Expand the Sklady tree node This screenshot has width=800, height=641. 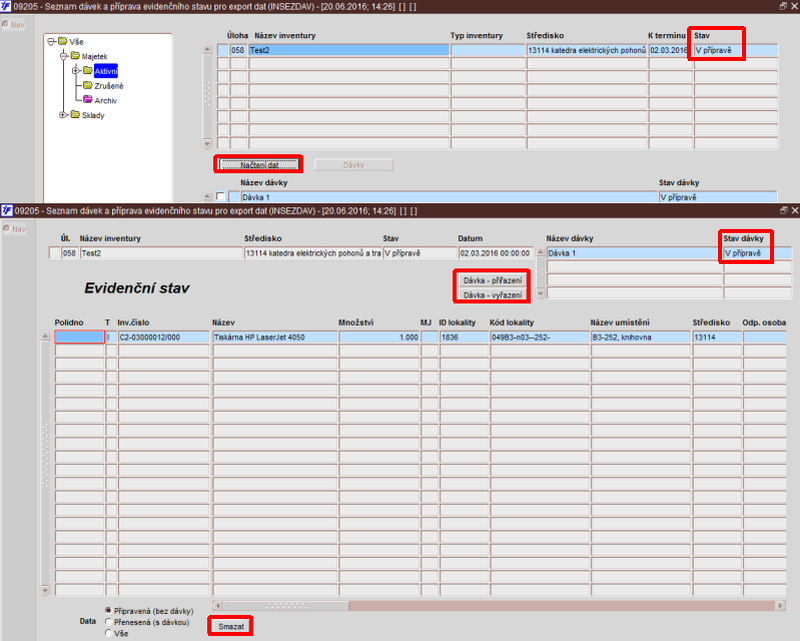[63, 115]
